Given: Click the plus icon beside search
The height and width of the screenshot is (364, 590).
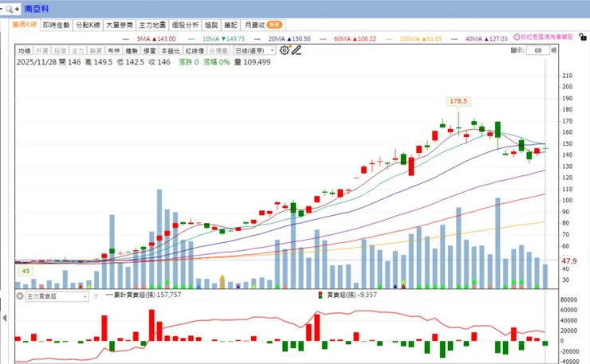Looking at the screenshot, I should (17, 9).
